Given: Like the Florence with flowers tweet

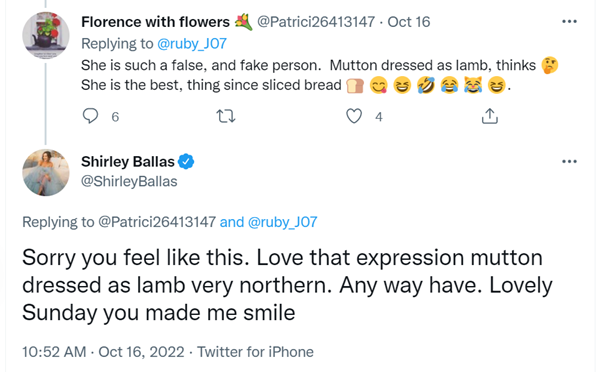Looking at the screenshot, I should [x=354, y=116].
